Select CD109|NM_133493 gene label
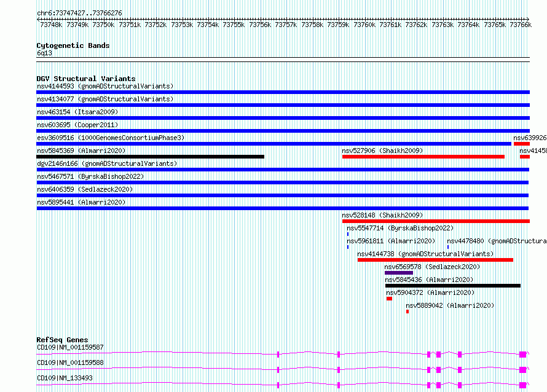 tap(65, 378)
